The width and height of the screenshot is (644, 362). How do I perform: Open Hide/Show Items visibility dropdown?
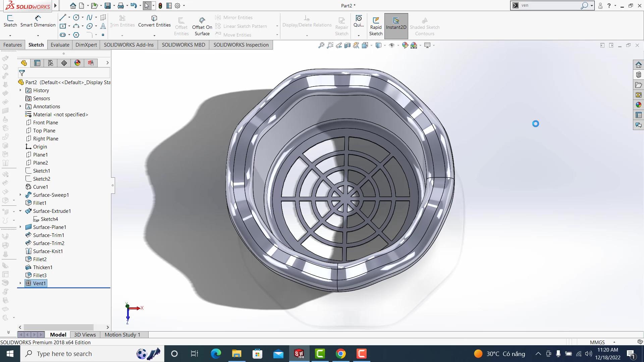pyautogui.click(x=398, y=45)
